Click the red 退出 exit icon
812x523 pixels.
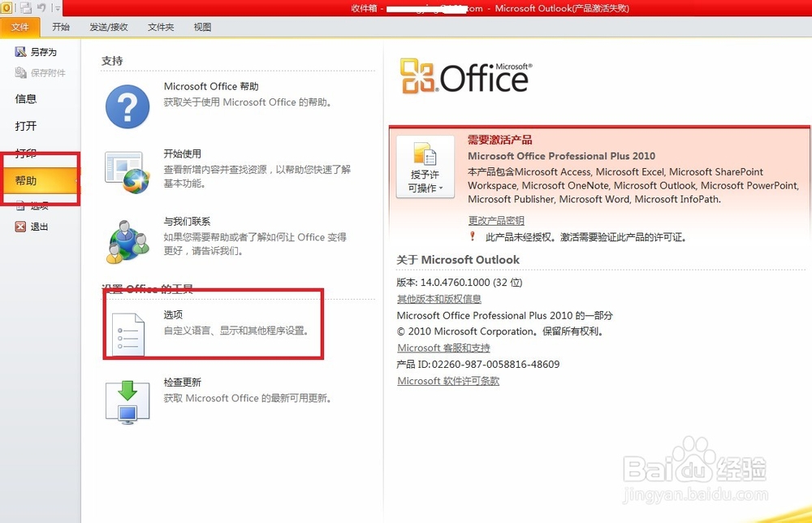coord(20,227)
